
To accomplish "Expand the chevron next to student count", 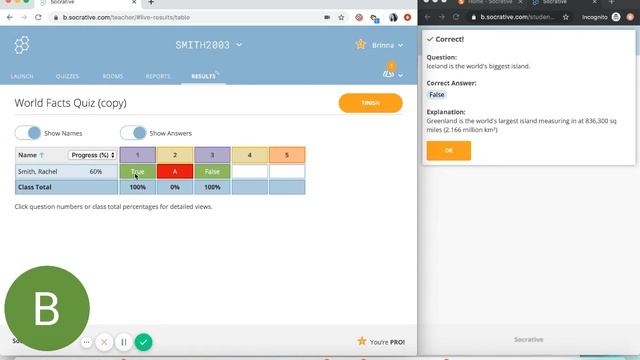I will (400, 75).
